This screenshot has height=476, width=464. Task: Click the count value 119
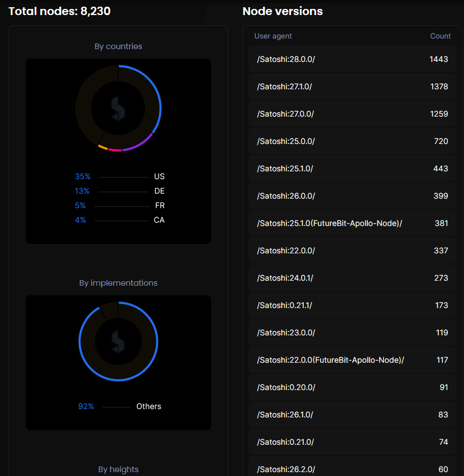pyautogui.click(x=442, y=333)
